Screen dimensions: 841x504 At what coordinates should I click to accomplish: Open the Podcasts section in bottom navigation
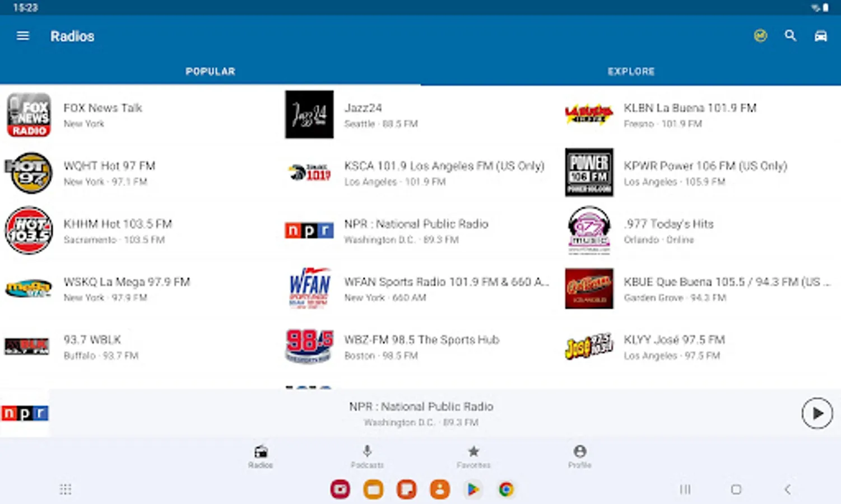click(x=367, y=456)
